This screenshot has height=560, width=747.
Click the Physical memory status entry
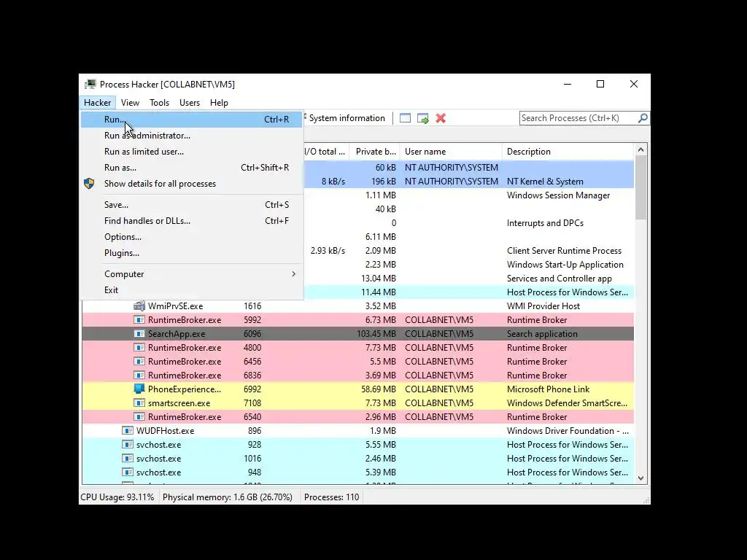pos(228,497)
